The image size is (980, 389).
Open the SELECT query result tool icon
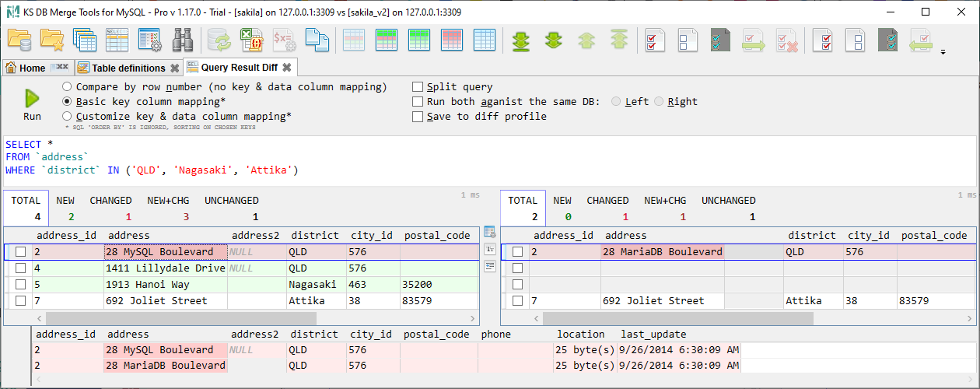(x=117, y=39)
